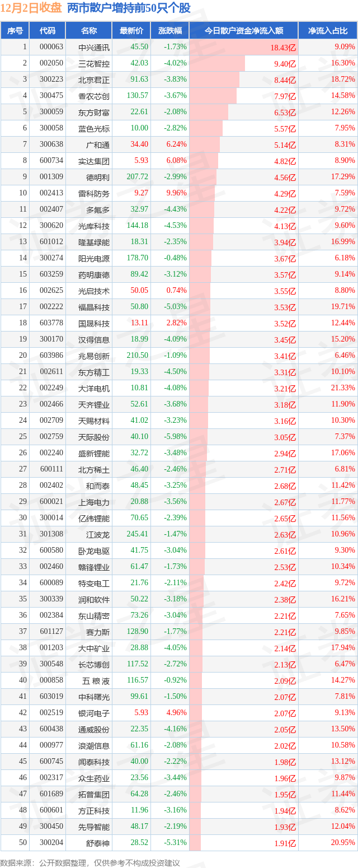Image resolution: width=358 pixels, height=868 pixels.
Task: Click stock code 300548
Action: point(51,664)
